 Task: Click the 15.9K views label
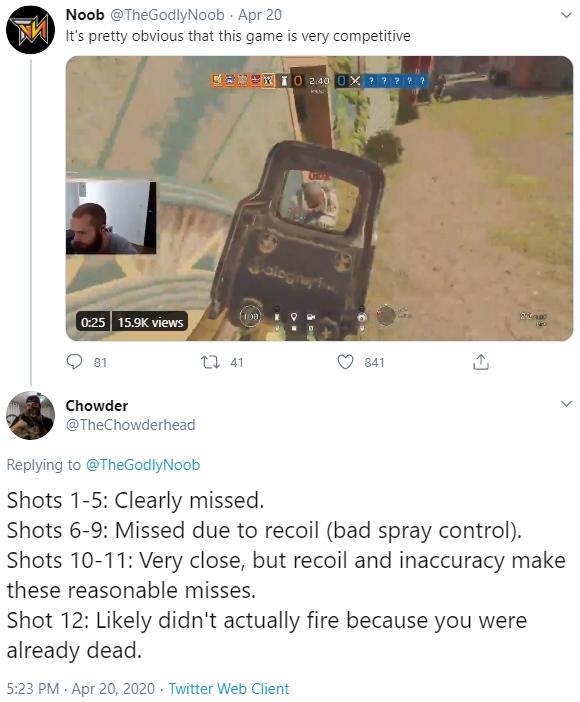coord(150,322)
